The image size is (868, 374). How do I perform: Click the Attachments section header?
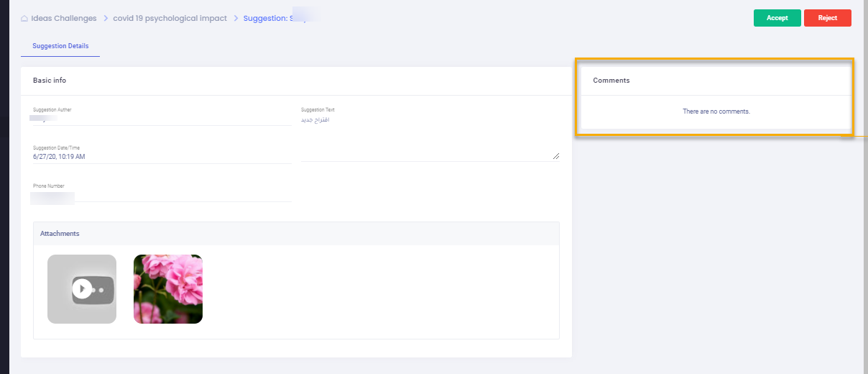click(60, 234)
